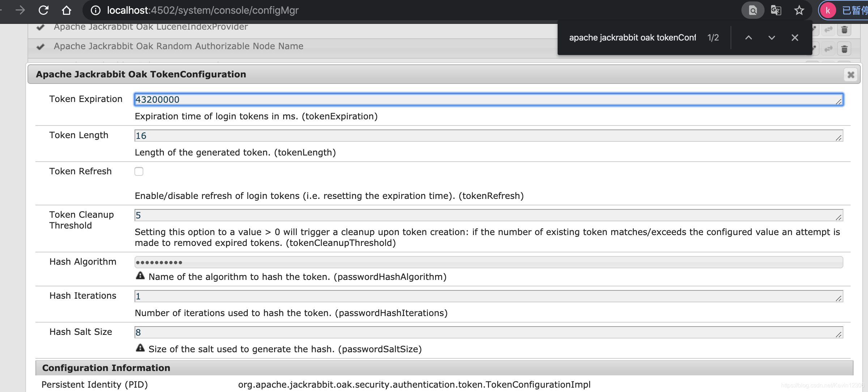Click the Hash Salt Size warning icon
Image resolution: width=868 pixels, height=392 pixels.
tap(140, 348)
